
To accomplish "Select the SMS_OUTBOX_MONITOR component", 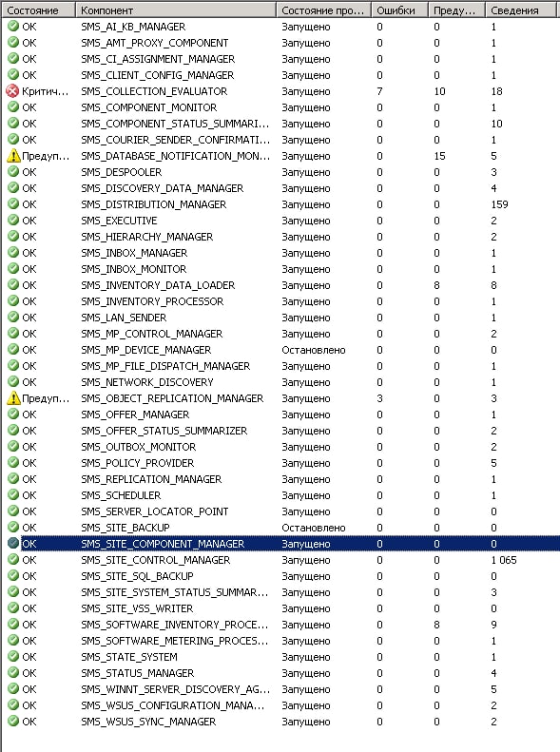I will click(138, 447).
